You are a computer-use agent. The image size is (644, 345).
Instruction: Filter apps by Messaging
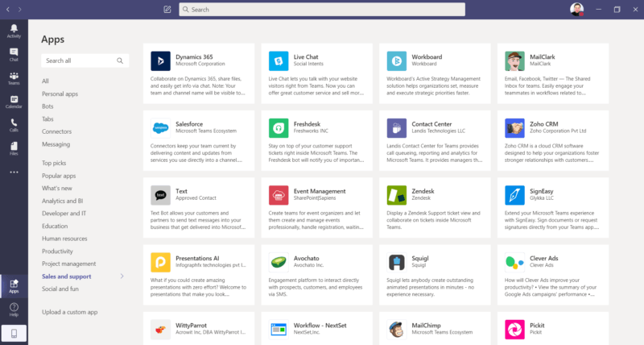[56, 144]
